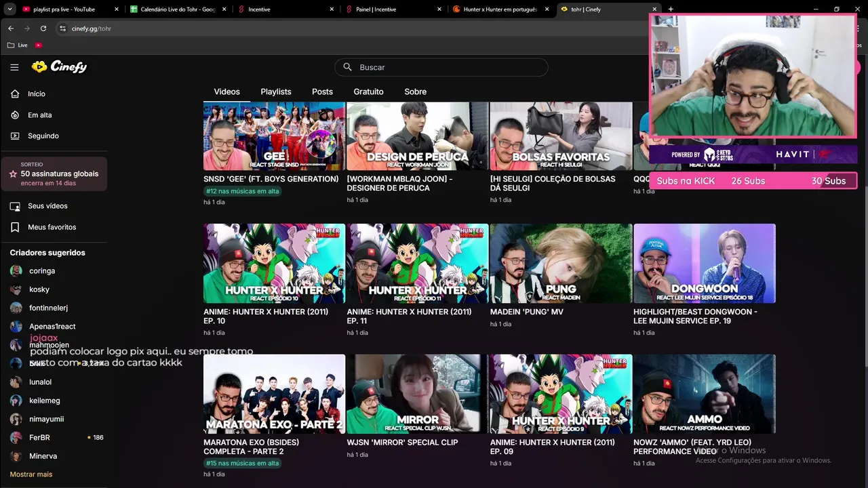This screenshot has height=488, width=868.
Task: Click Mostrar mais under suggested creators
Action: (31, 474)
